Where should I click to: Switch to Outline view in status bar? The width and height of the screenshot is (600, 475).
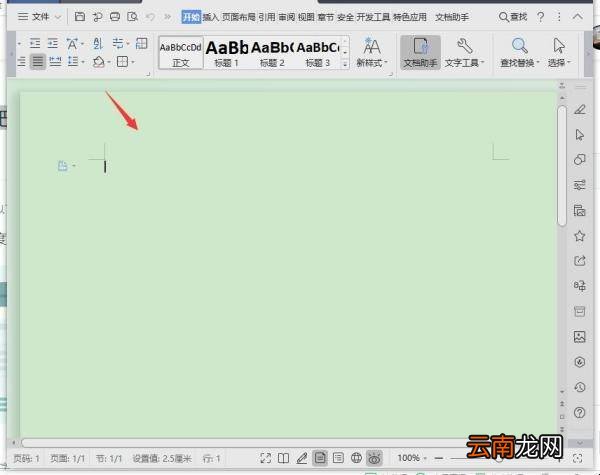[338, 458]
